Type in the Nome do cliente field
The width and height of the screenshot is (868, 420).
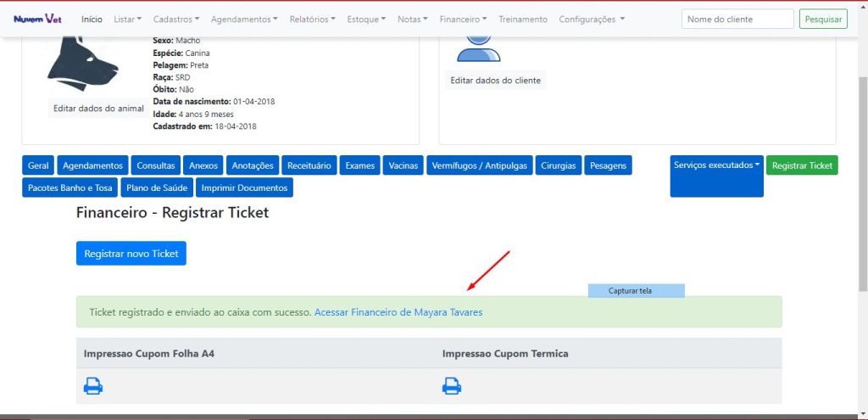pyautogui.click(x=737, y=19)
